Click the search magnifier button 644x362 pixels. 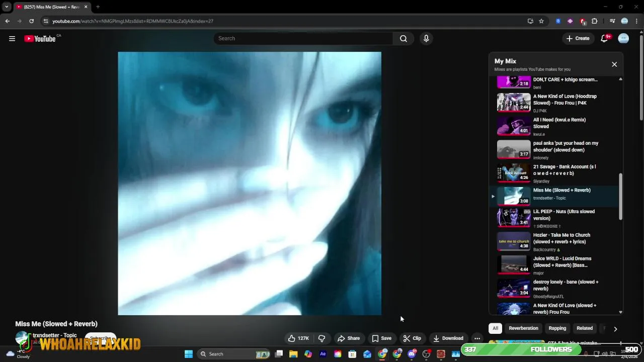[x=404, y=39]
